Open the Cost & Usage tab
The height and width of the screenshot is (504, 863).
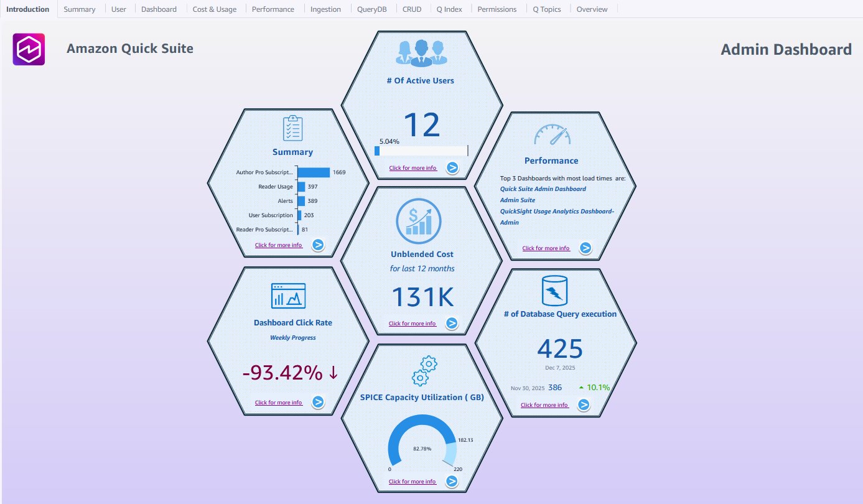pyautogui.click(x=214, y=9)
